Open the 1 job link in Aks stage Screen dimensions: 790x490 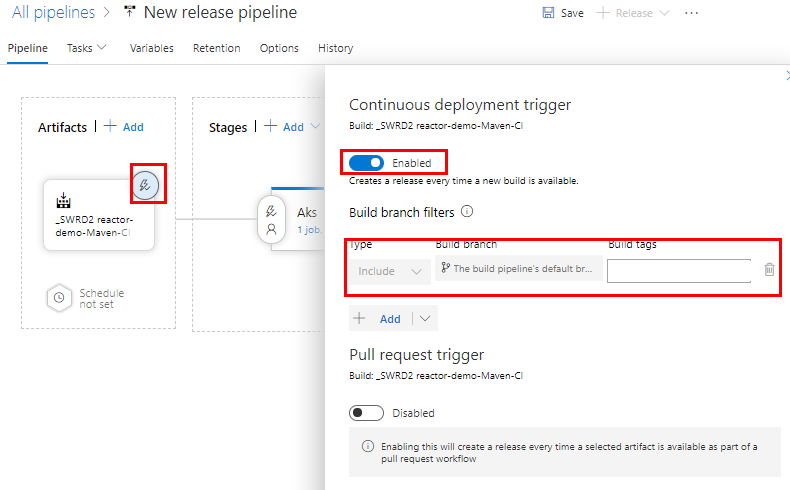click(x=309, y=230)
